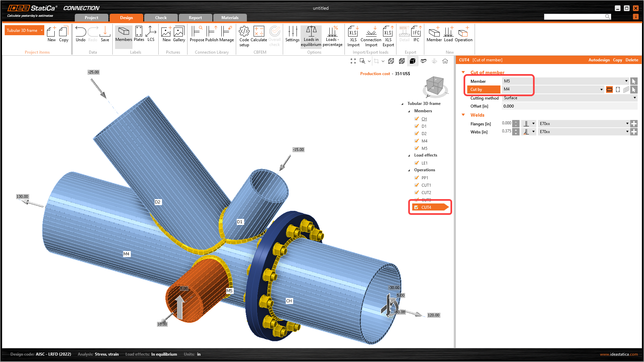Image resolution: width=644 pixels, height=362 pixels.
Task: Open the Materials tab
Action: tap(230, 18)
